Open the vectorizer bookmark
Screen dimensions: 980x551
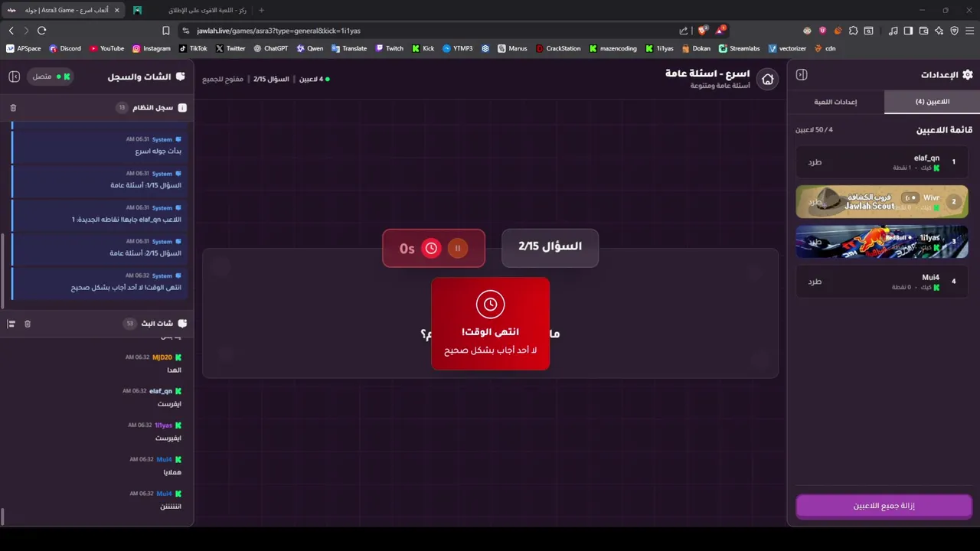coord(787,48)
